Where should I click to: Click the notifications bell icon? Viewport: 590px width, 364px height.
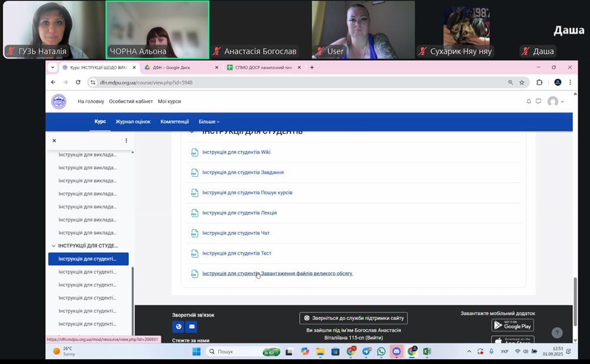click(528, 102)
